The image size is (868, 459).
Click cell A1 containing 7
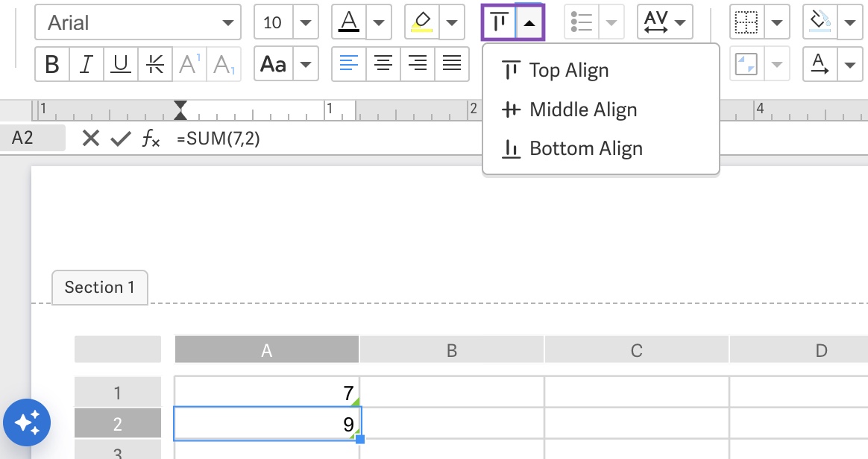click(x=267, y=392)
